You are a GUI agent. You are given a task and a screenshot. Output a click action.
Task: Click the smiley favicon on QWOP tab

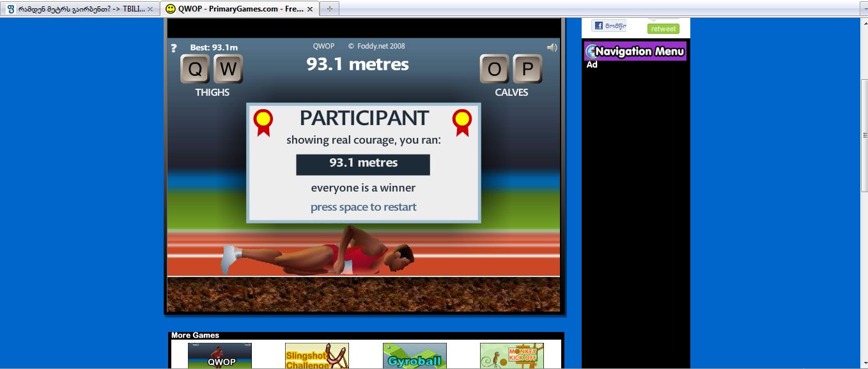(x=170, y=9)
